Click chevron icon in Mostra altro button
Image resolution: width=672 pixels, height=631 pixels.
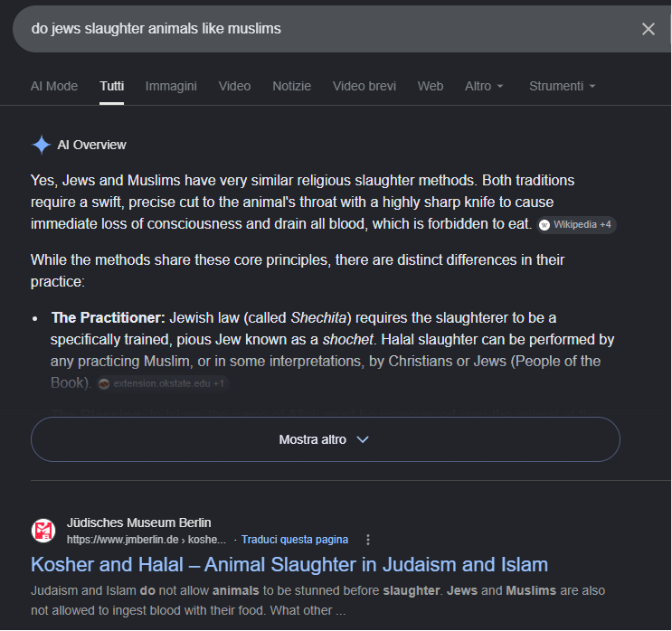[x=363, y=439]
